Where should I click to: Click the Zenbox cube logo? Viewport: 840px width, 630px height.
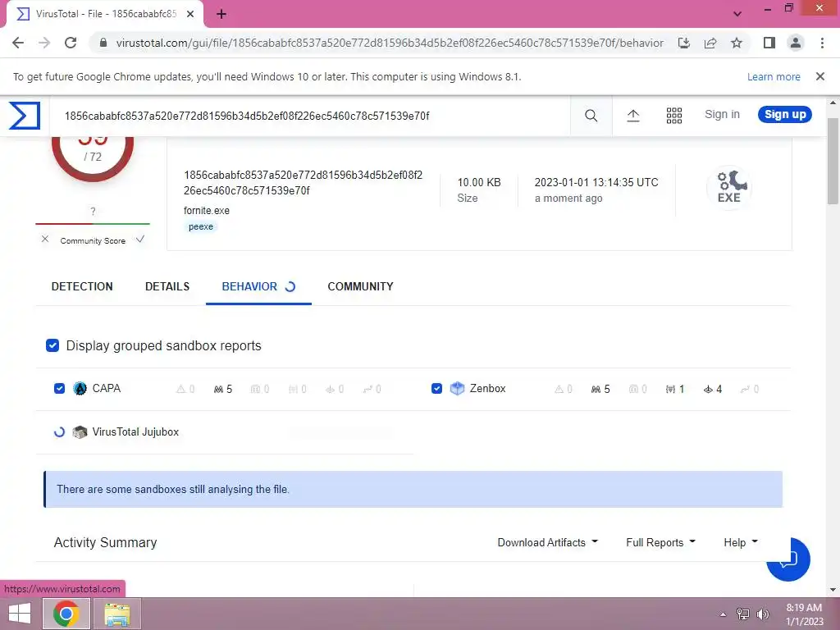pos(457,388)
